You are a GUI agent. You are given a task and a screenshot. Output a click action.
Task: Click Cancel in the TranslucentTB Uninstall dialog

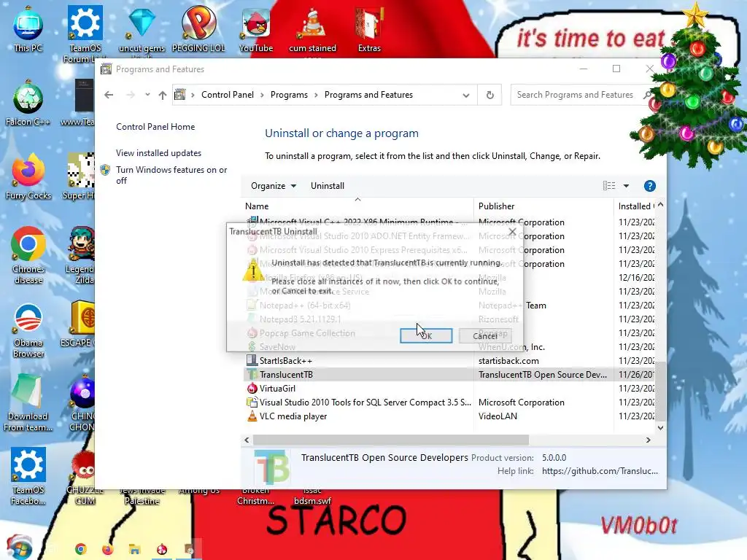[485, 335]
